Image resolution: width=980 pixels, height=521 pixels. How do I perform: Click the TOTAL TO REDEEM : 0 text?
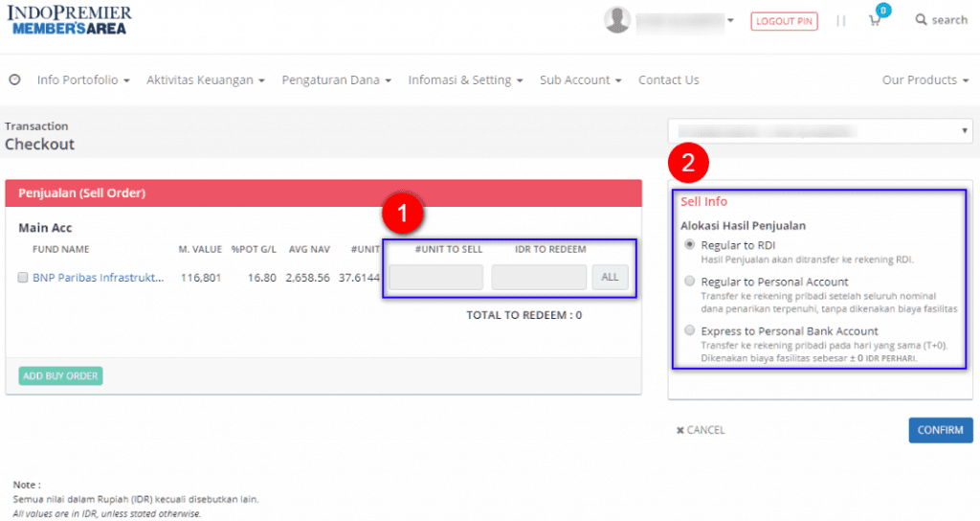coord(523,315)
